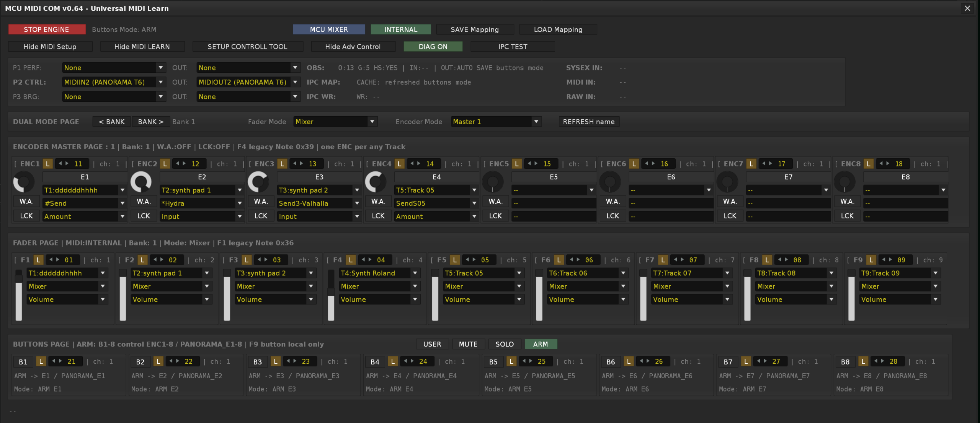The image size is (980, 423).
Task: Toggle LCK for ENC1
Action: 26,216
